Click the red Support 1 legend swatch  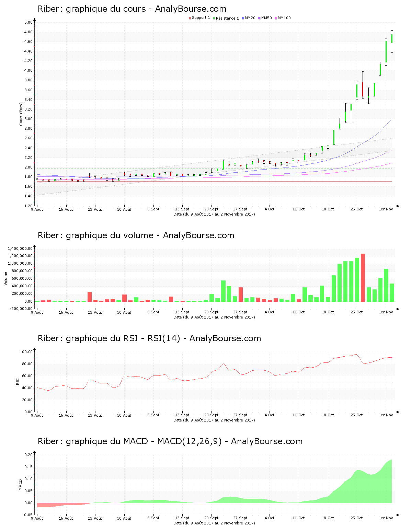190,18
